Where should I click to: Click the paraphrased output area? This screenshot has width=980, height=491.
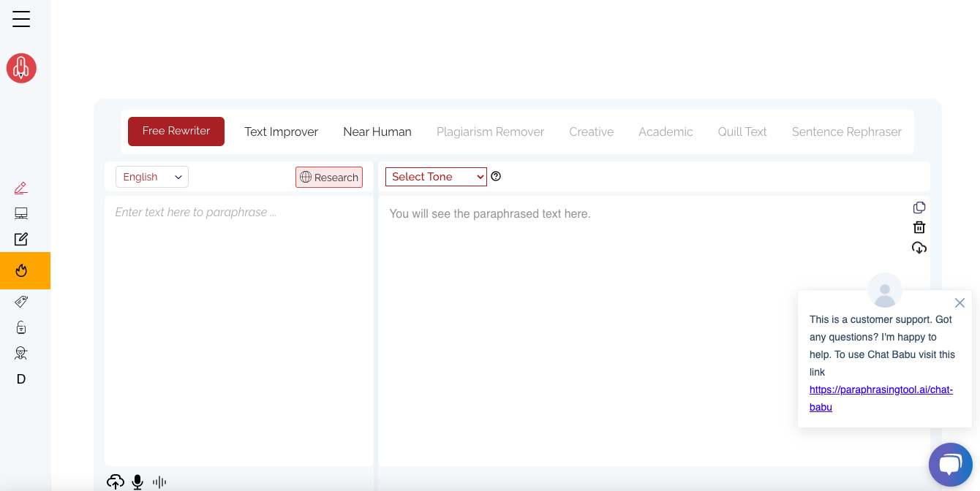coord(654,330)
